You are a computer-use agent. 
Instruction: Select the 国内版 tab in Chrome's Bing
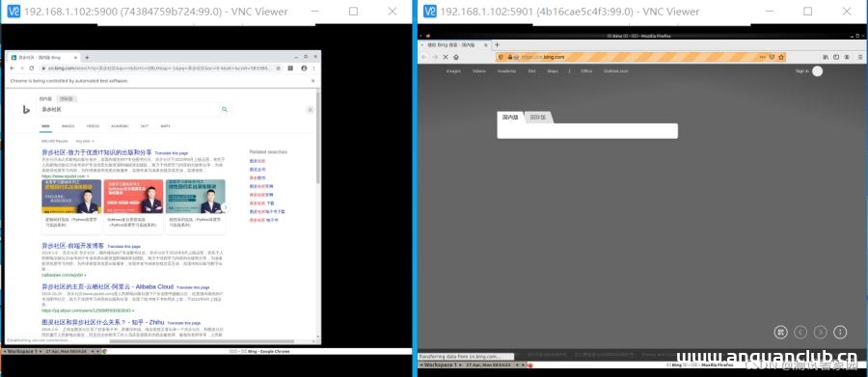point(46,98)
